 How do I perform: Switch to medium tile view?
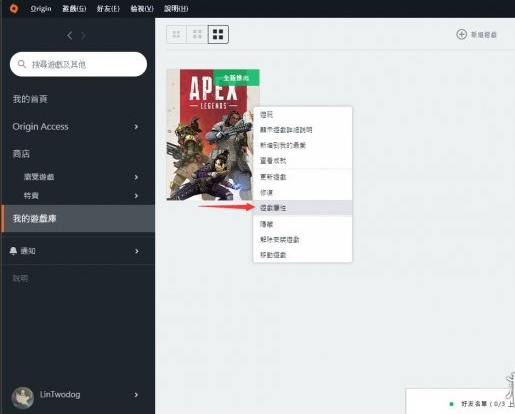(x=197, y=34)
